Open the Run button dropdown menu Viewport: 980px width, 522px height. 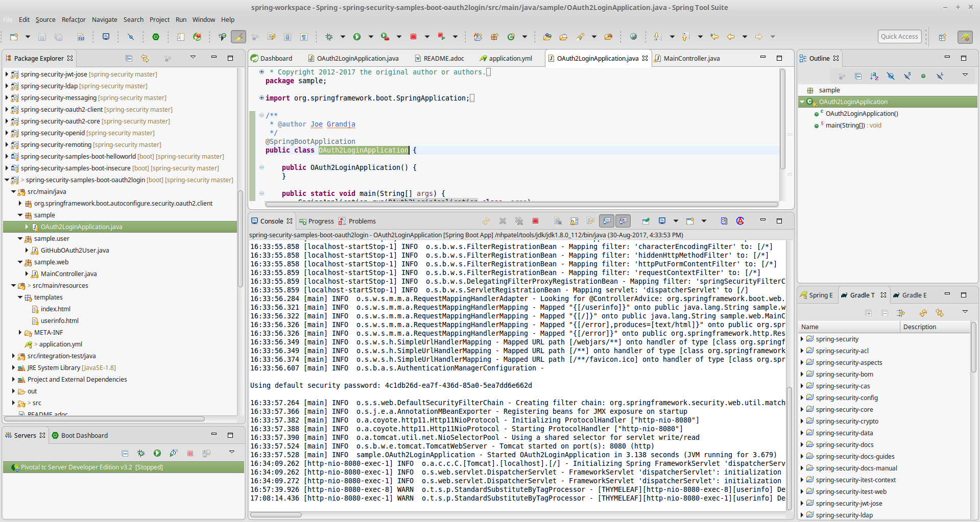(x=371, y=37)
